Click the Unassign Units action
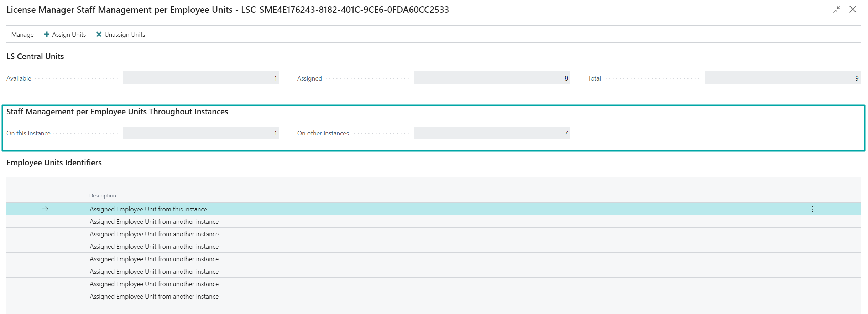 coord(121,35)
